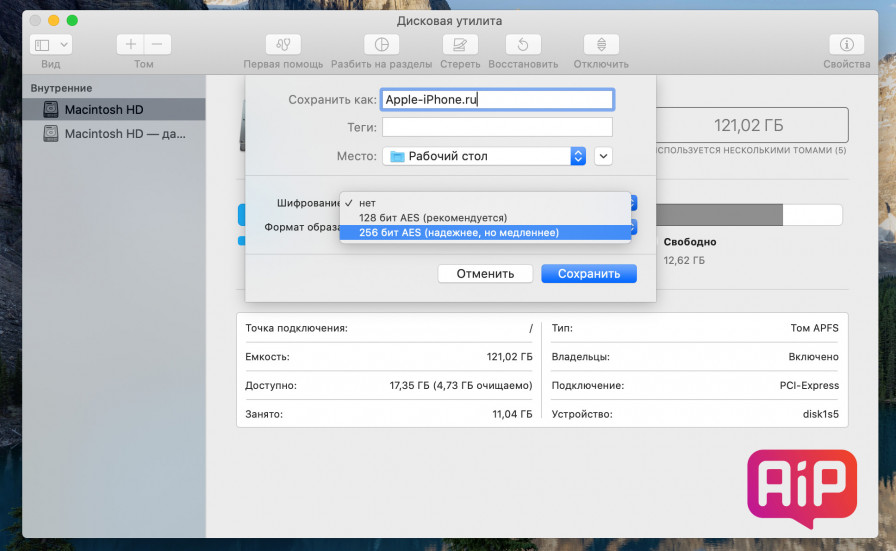This screenshot has width=896, height=551.
Task: Click the Сохранить как name field
Action: (x=497, y=99)
